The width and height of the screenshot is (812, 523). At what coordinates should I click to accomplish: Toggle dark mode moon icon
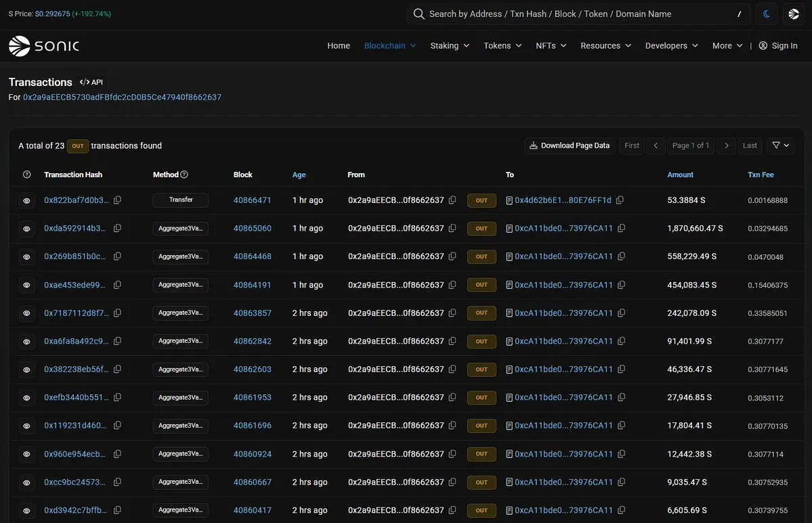click(x=767, y=14)
